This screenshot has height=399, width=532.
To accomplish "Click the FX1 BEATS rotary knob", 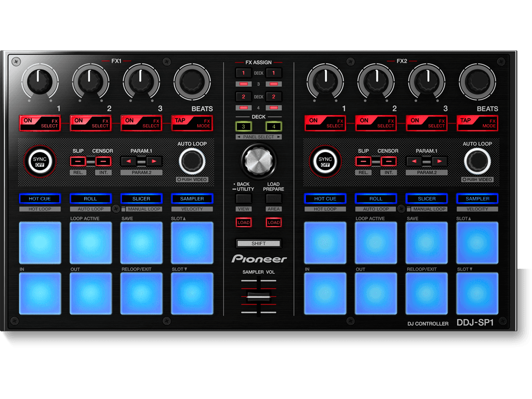I will point(192,82).
